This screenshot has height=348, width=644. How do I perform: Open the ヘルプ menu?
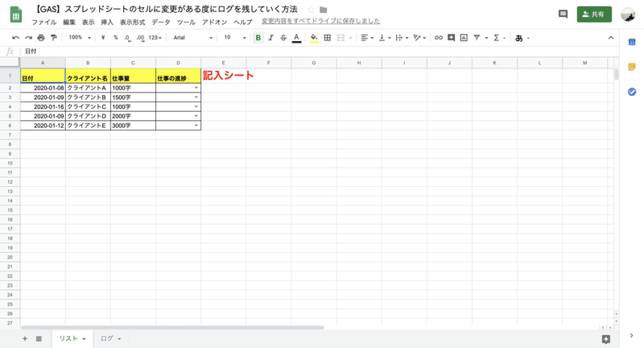[243, 23]
